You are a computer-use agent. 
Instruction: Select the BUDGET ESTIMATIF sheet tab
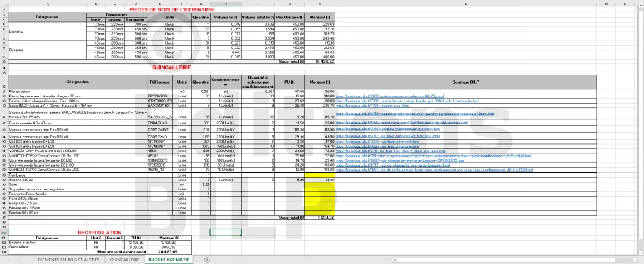[x=168, y=260]
